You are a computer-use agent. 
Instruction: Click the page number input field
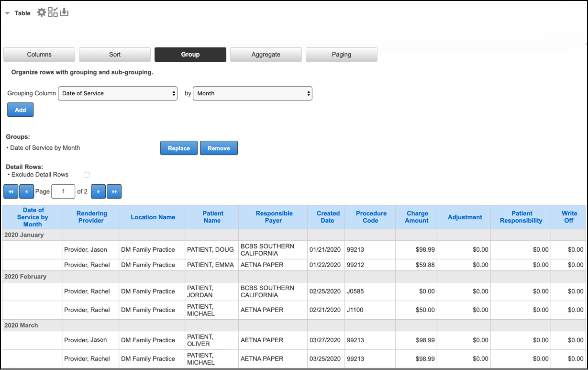coord(63,191)
